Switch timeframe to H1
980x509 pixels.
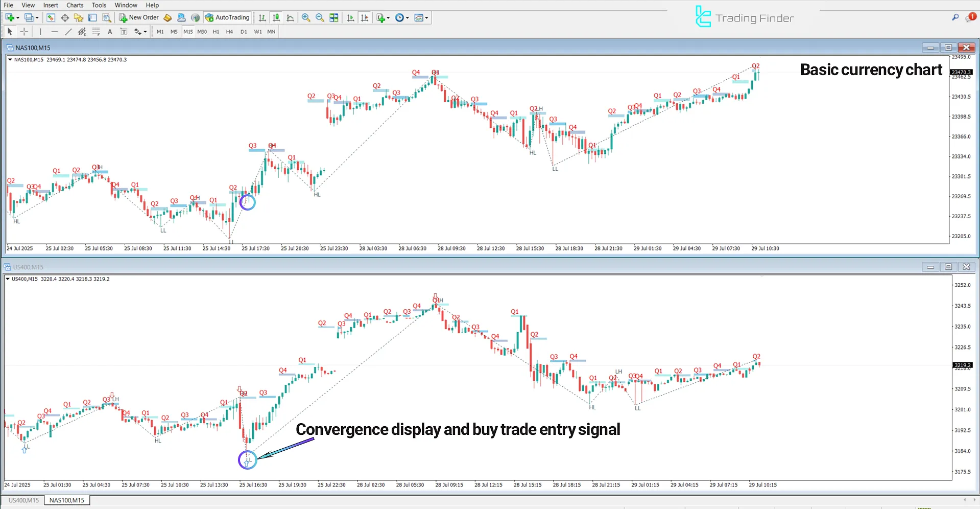216,31
